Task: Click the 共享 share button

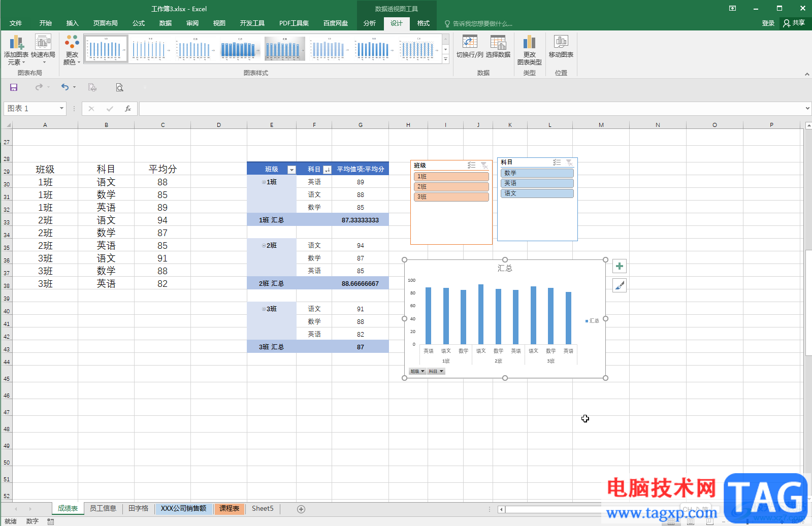Action: coord(794,23)
